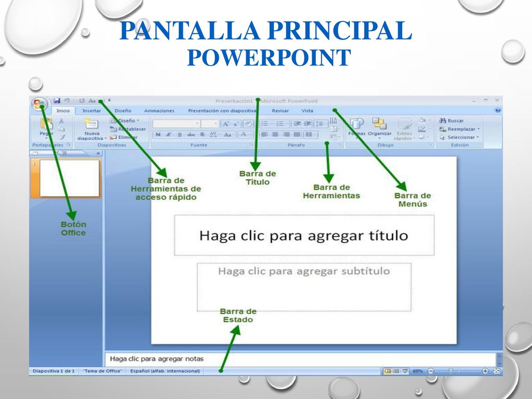Open the Párrafo dialog launcher
Screen dimensions: 532x399
point(339,145)
